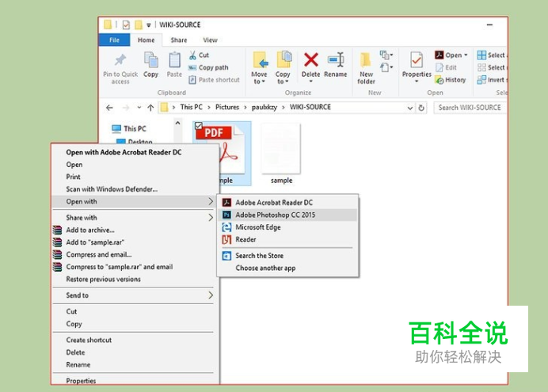Click WIKI-SOURCE in address breadcrumb
The image size is (548, 392).
(x=310, y=107)
